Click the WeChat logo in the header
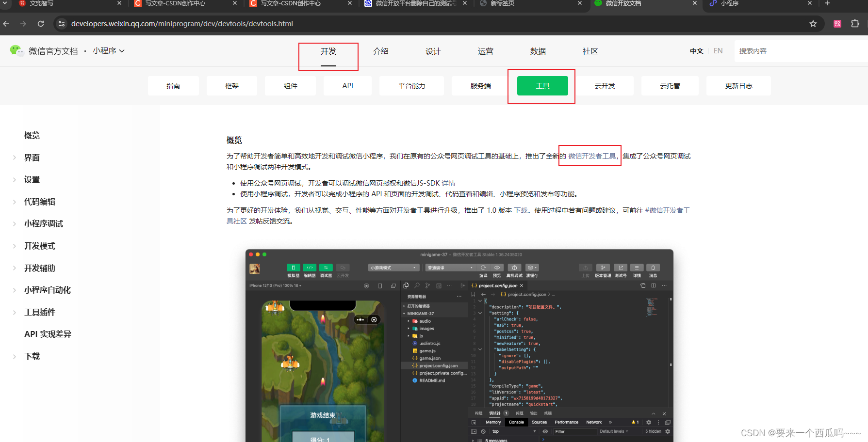The height and width of the screenshot is (442, 868). point(16,50)
